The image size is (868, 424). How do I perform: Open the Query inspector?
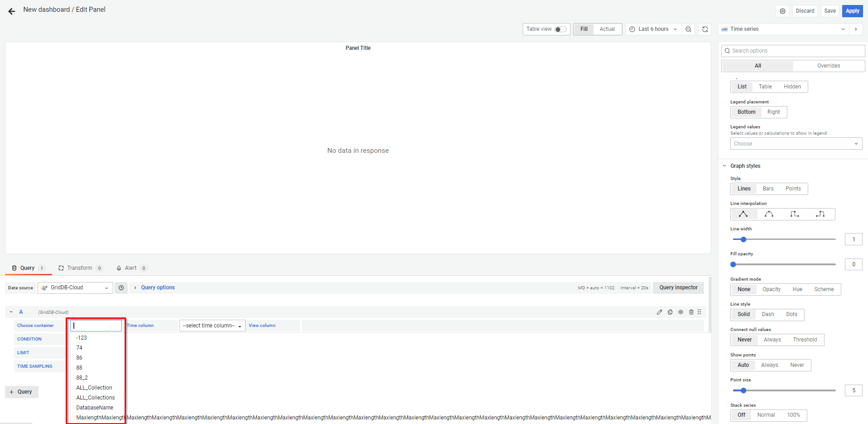pyautogui.click(x=678, y=288)
